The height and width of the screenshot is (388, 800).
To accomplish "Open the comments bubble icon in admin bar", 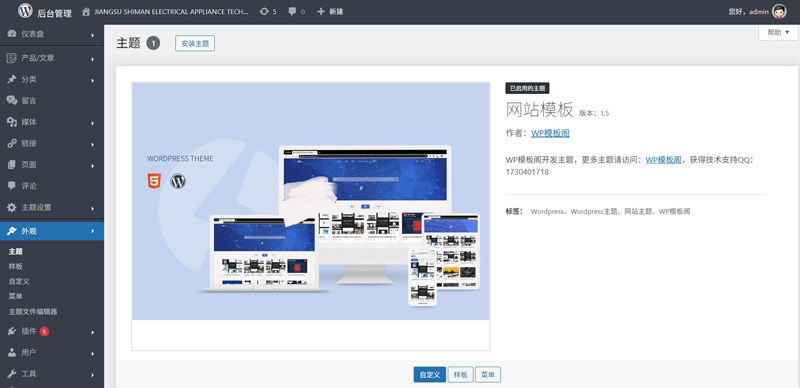I will pyautogui.click(x=292, y=11).
